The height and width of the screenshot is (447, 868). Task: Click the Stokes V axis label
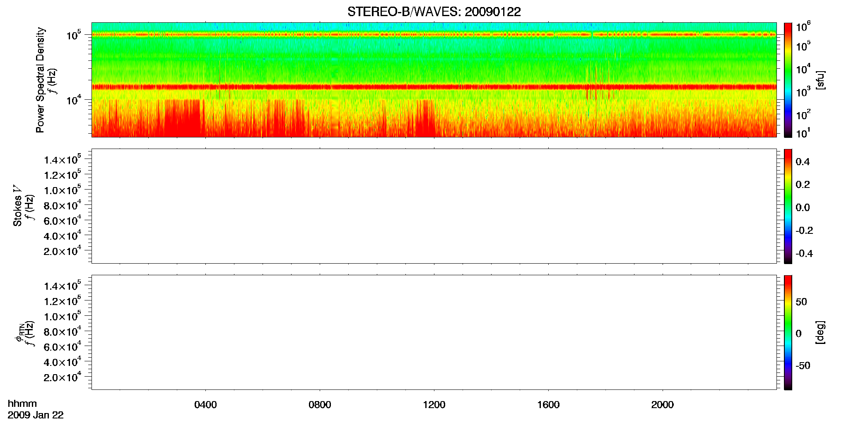(x=17, y=205)
